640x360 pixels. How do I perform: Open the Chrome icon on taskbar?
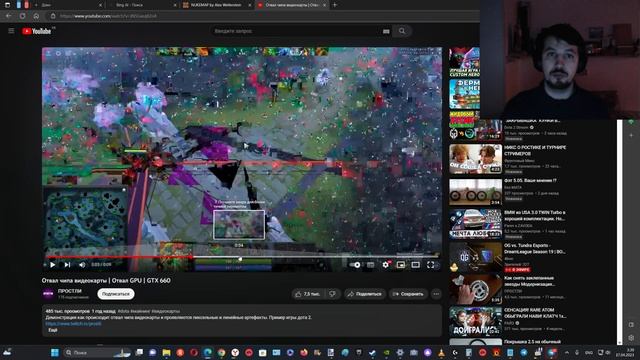221,352
